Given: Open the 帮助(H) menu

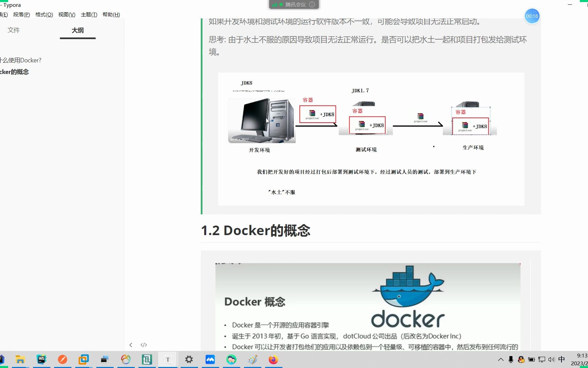Looking at the screenshot, I should pos(111,14).
